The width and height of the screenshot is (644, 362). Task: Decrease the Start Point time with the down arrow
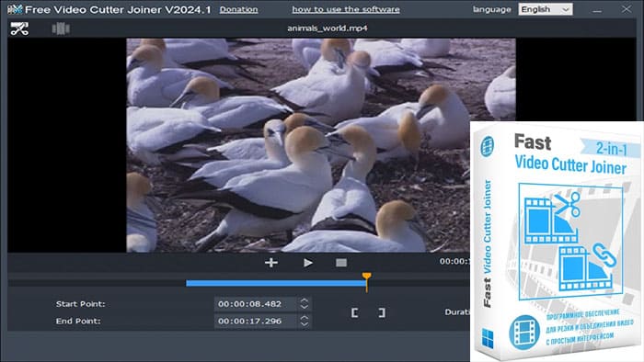point(304,307)
